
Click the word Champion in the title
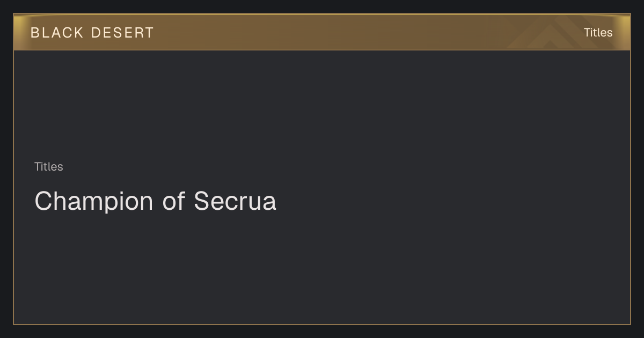point(94,202)
